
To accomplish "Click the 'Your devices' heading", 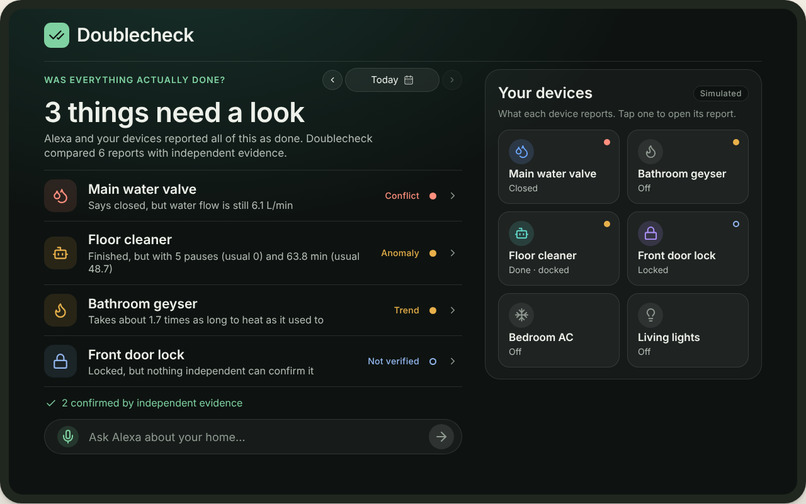I will (x=545, y=93).
